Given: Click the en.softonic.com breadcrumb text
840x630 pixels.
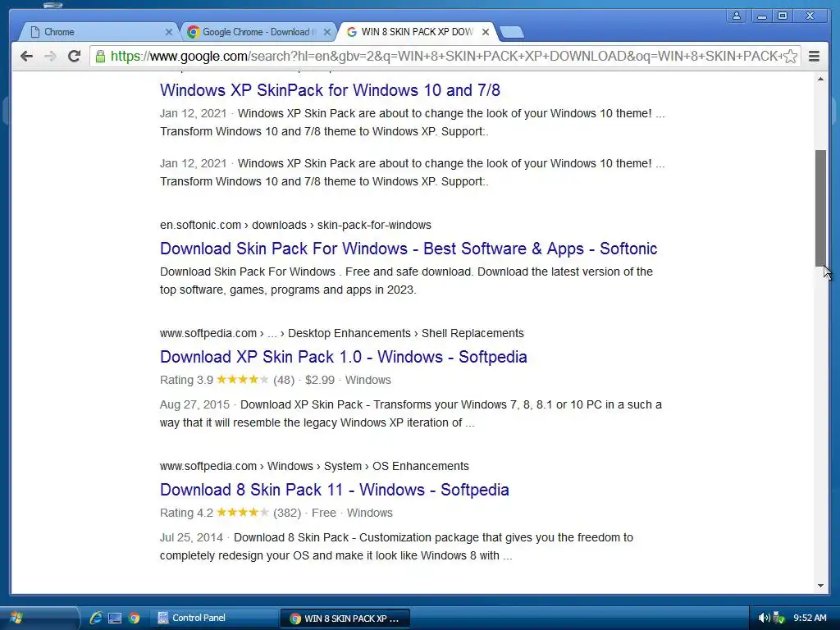Looking at the screenshot, I should point(295,225).
